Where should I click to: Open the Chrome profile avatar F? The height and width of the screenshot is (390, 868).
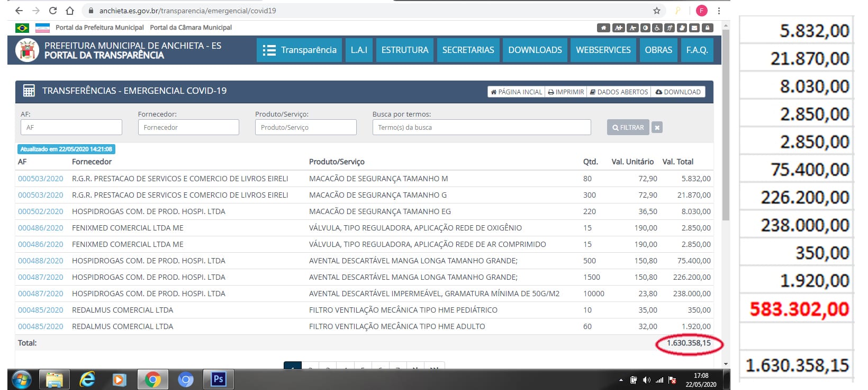[702, 11]
